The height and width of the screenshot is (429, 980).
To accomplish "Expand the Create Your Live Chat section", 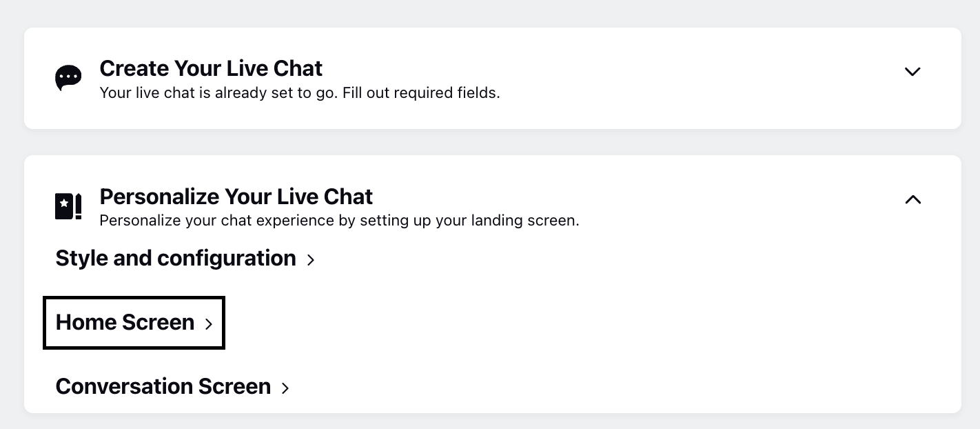I will 912,71.
